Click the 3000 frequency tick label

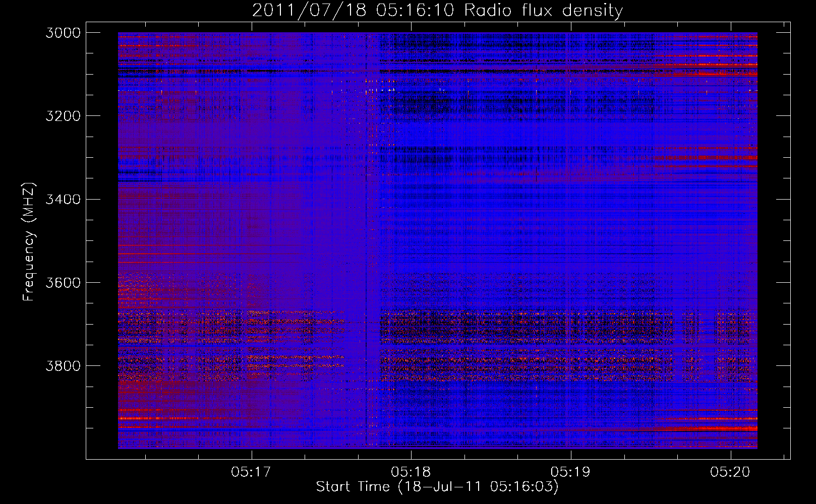tap(63, 33)
